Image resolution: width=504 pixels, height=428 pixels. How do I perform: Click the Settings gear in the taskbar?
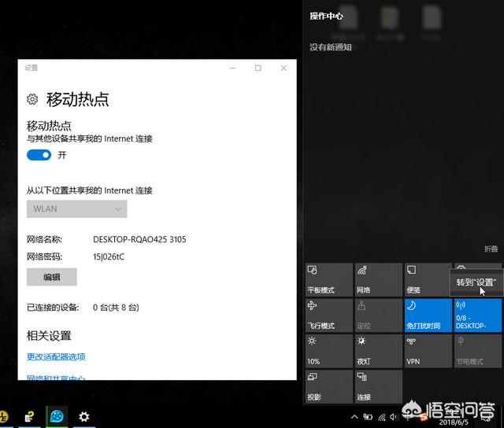point(84,416)
